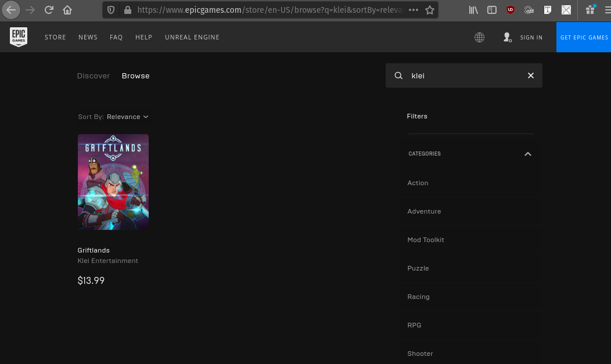This screenshot has width=611, height=364.
Task: Open browser library icon
Action: tap(473, 10)
